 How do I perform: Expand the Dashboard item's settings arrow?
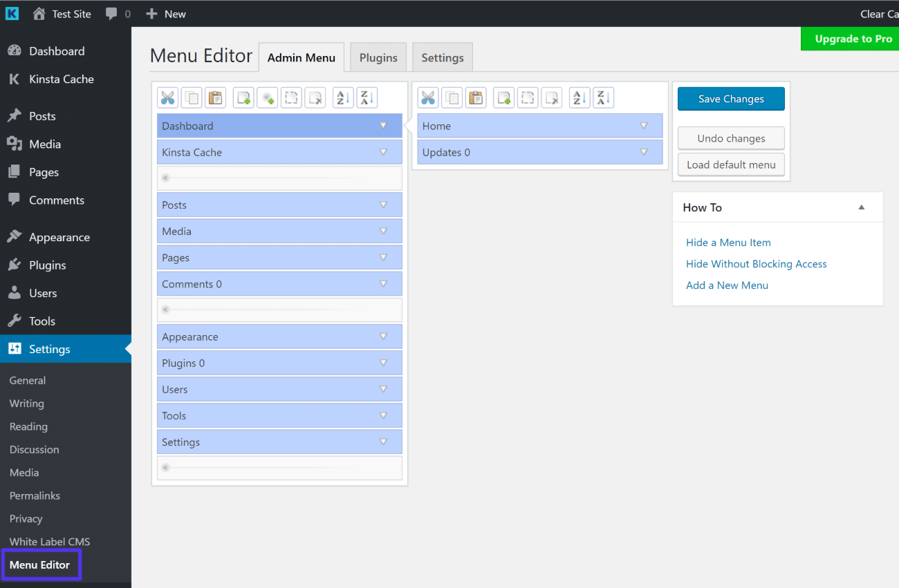pyautogui.click(x=383, y=125)
